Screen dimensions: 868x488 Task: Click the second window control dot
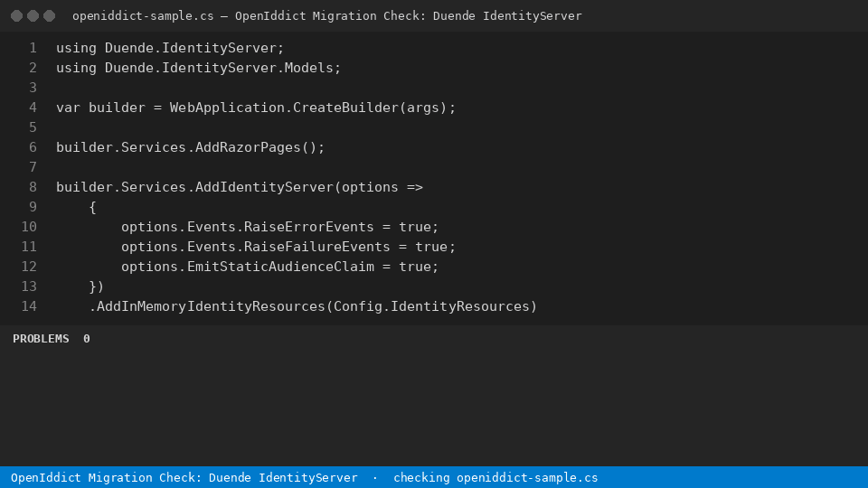(33, 16)
